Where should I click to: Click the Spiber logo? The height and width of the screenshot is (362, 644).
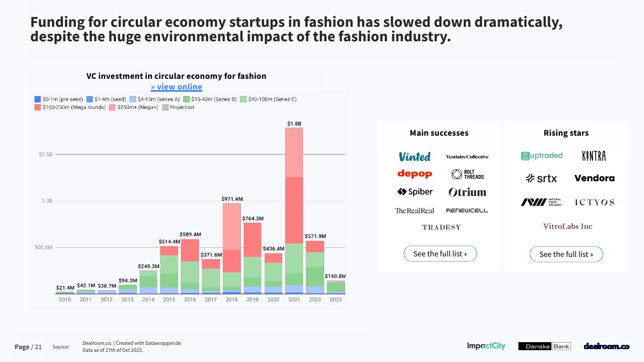[414, 191]
